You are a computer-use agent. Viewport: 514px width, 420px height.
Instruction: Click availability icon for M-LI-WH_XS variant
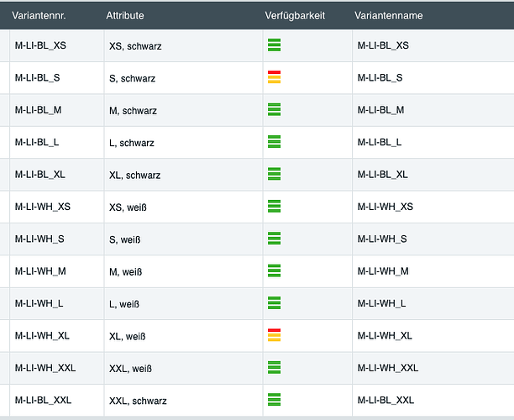[x=274, y=206]
